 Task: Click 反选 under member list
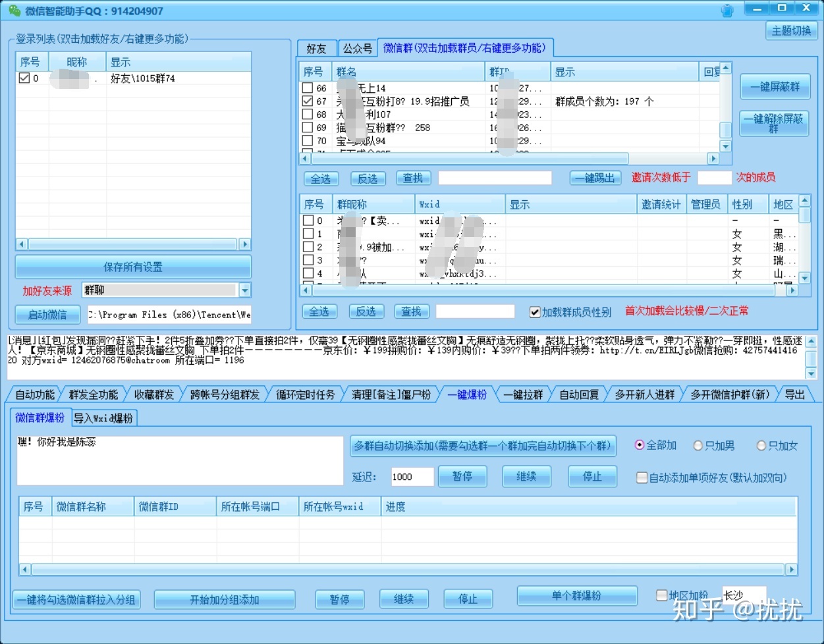366,311
